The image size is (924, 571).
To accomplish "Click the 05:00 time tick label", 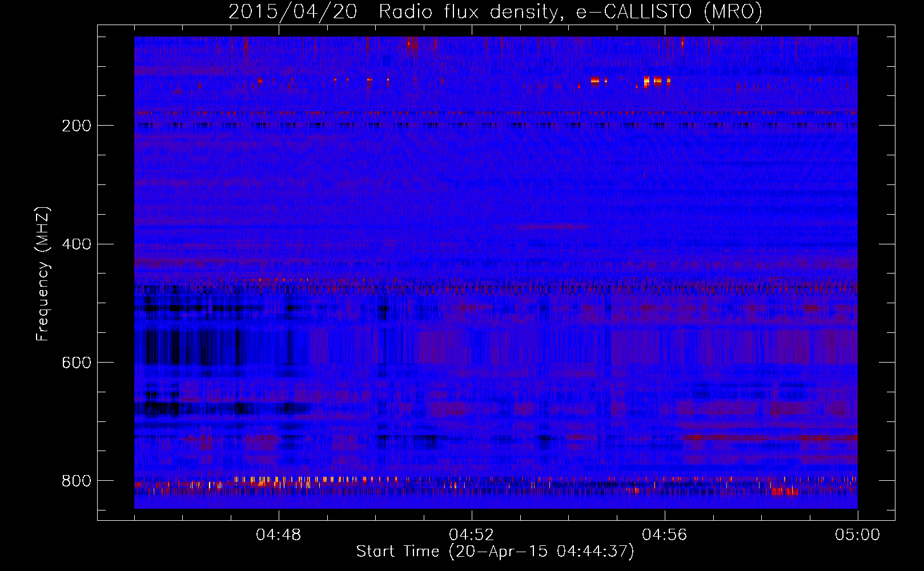I will 858,535.
